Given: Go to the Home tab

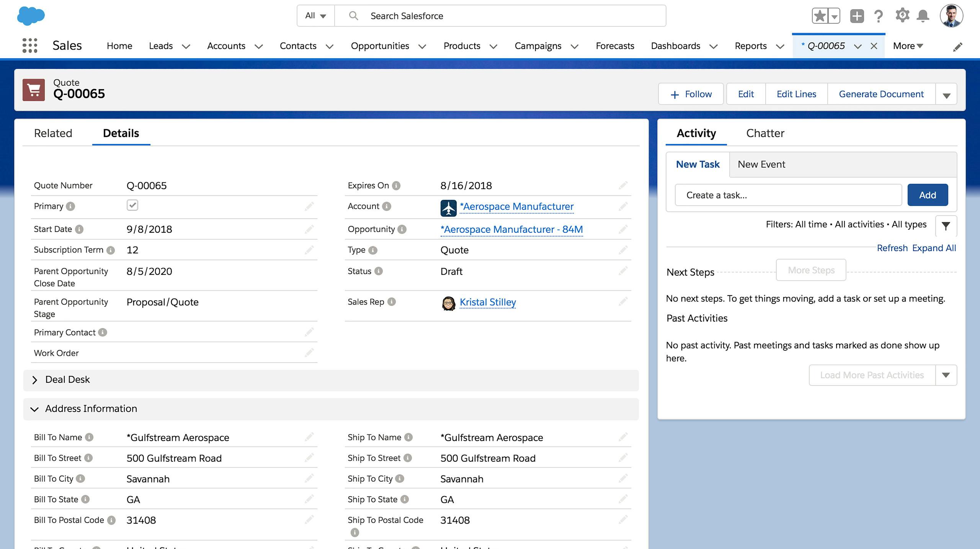Looking at the screenshot, I should click(119, 46).
